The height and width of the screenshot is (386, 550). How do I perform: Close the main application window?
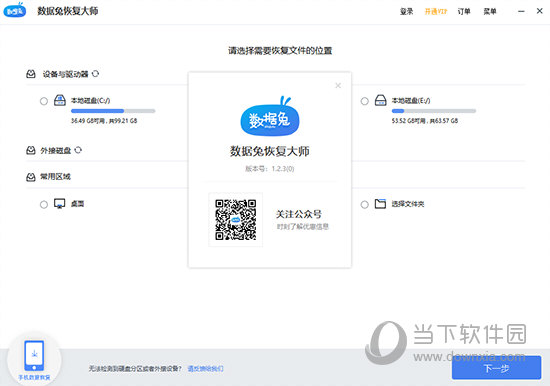(x=540, y=11)
